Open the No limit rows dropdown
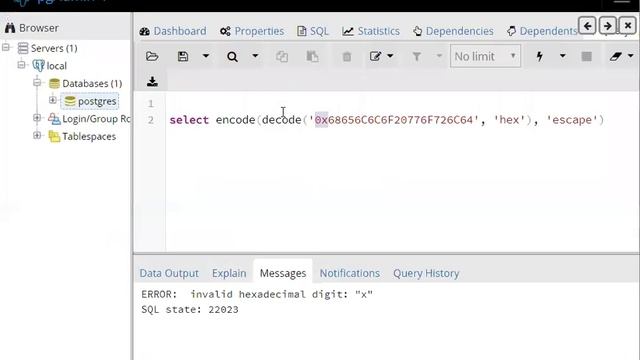The image size is (640, 360). 485,56
